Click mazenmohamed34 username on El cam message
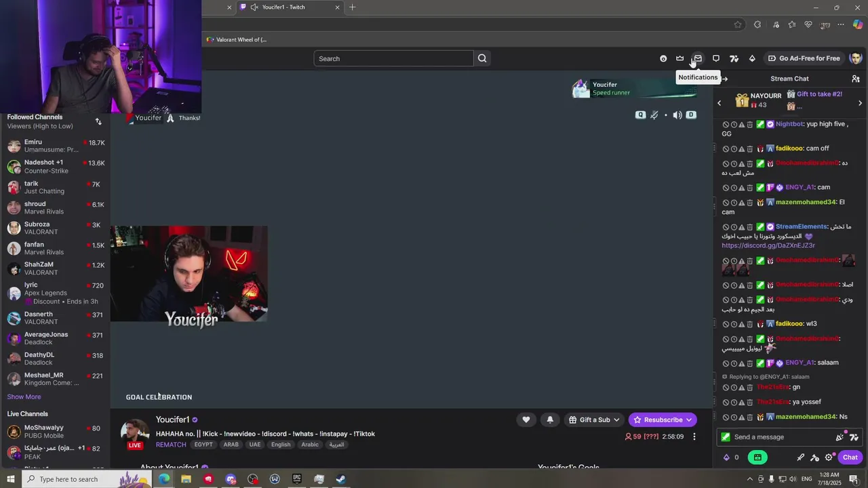The image size is (868, 488). pos(806,202)
